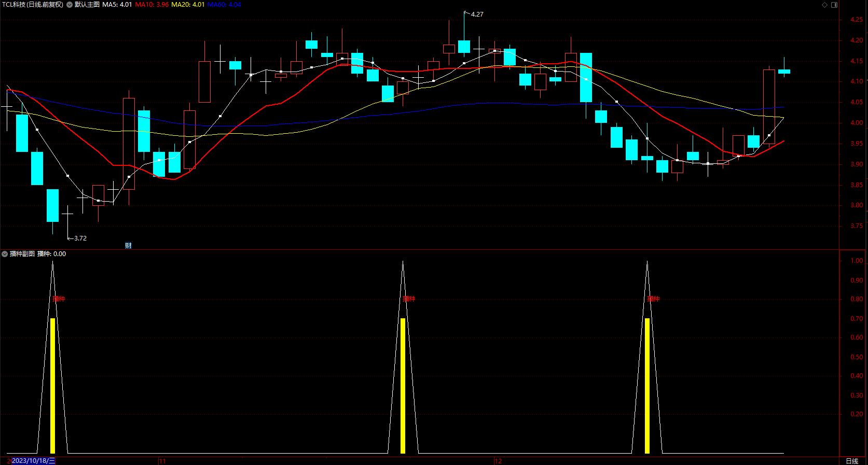Click the diamond marker icon at top right
This screenshot has width=868, height=465.
coord(825,5)
